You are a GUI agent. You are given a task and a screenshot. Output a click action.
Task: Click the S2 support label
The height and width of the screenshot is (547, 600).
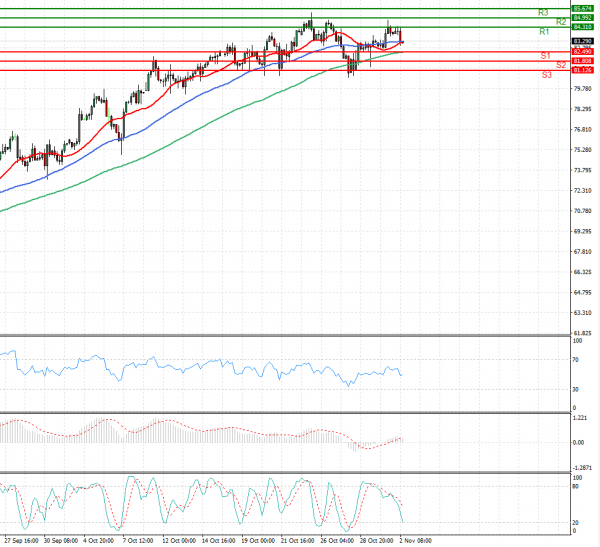point(561,65)
